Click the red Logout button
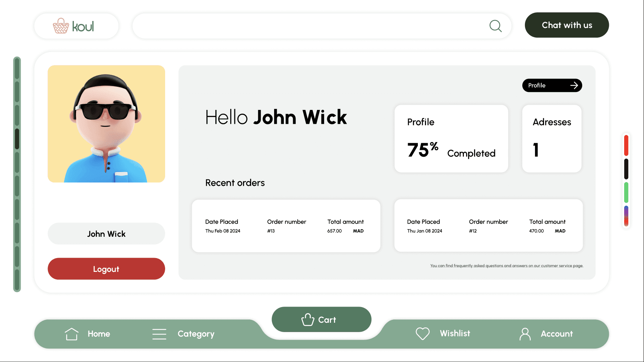The image size is (644, 362). pyautogui.click(x=106, y=269)
